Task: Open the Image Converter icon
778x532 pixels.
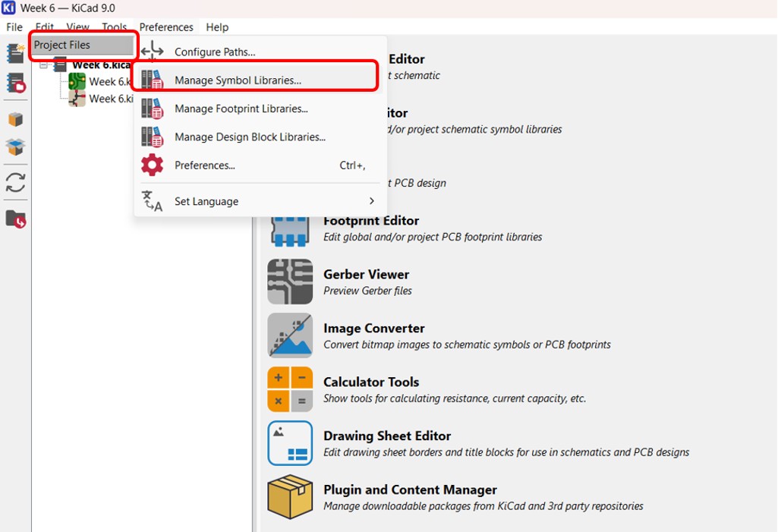Action: coord(290,335)
